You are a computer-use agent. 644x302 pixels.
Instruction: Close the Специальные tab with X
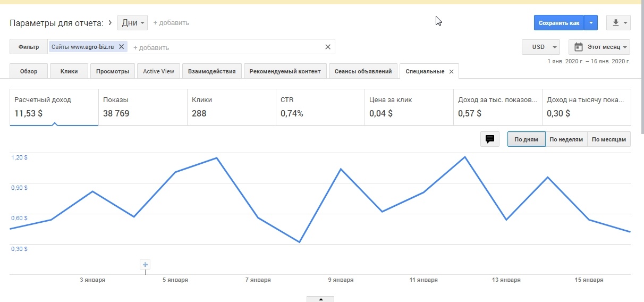(x=451, y=72)
